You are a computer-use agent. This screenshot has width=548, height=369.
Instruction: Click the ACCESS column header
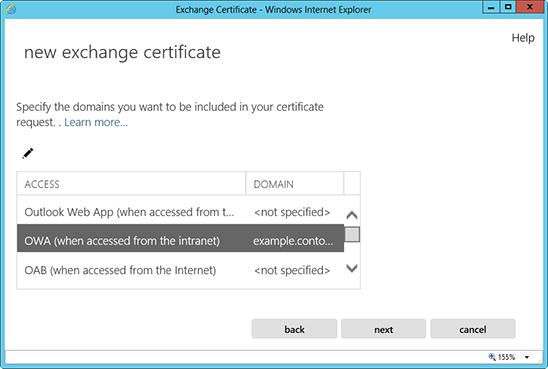[131, 184]
